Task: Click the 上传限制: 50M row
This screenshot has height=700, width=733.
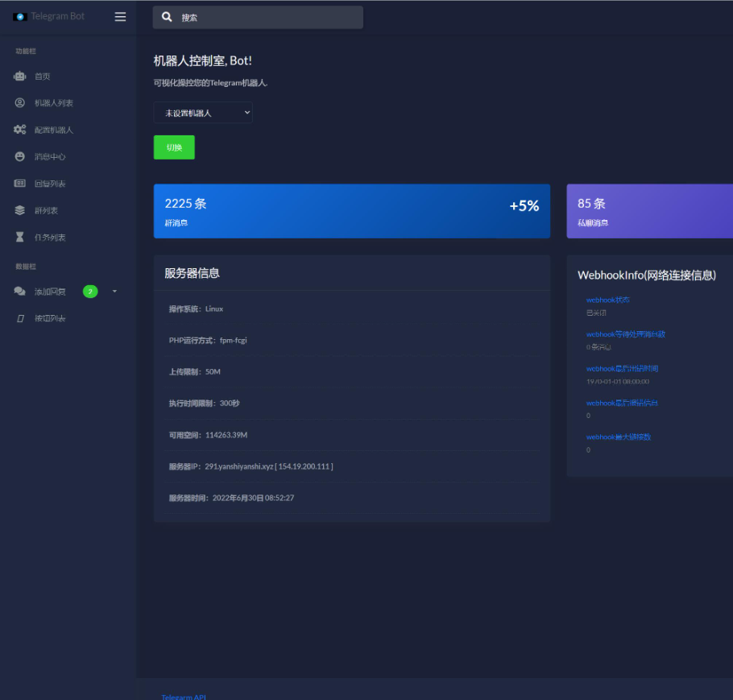Action: (x=351, y=371)
